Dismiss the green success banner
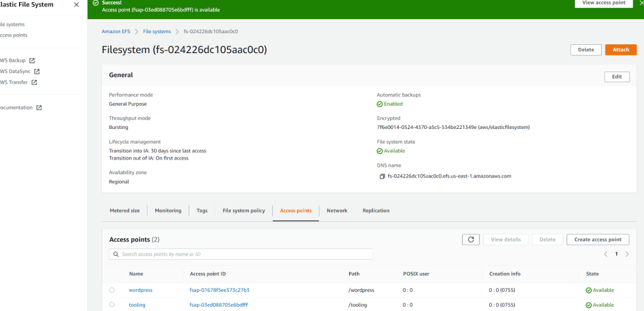The width and height of the screenshot is (644, 311). coord(641,3)
